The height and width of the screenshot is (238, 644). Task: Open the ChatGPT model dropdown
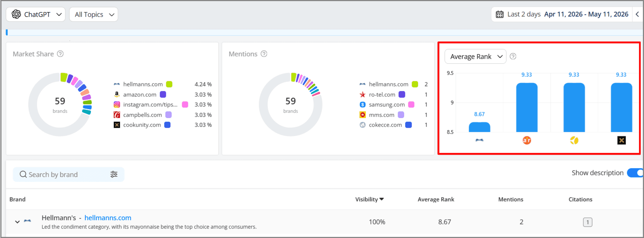click(x=36, y=14)
